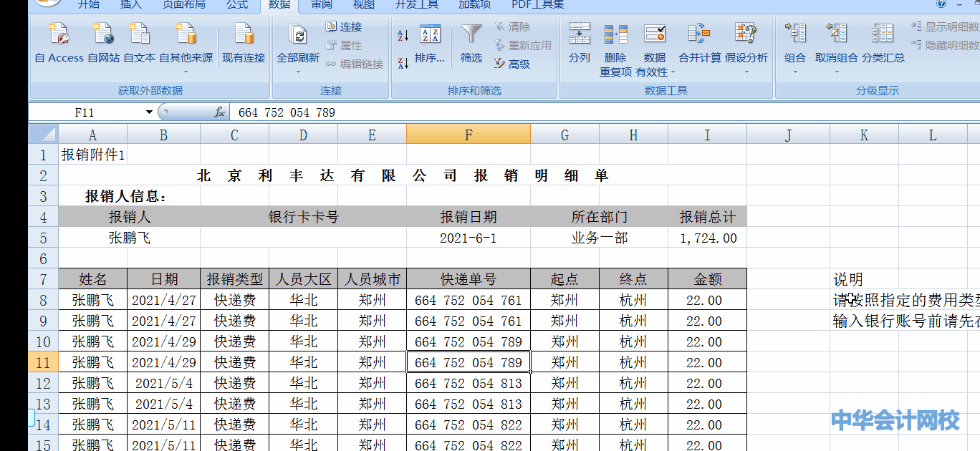
Task: Select row 11 header
Action: (43, 362)
